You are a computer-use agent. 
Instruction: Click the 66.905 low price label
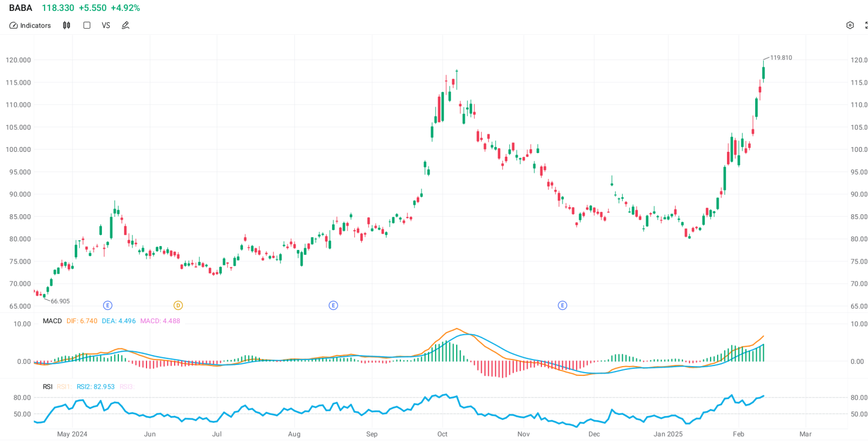pyautogui.click(x=60, y=301)
